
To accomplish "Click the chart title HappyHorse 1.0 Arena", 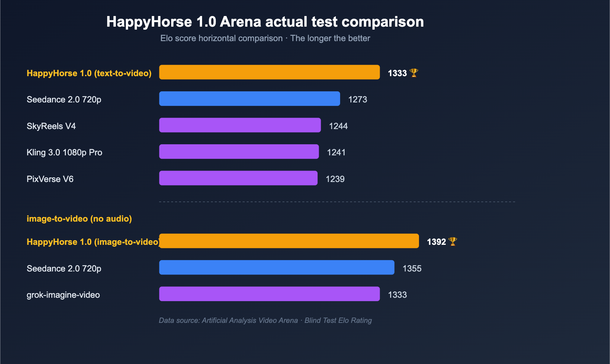I will pos(265,22).
